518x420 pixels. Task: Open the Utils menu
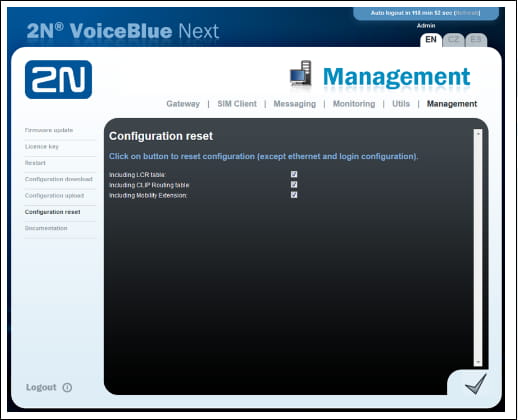coord(401,104)
